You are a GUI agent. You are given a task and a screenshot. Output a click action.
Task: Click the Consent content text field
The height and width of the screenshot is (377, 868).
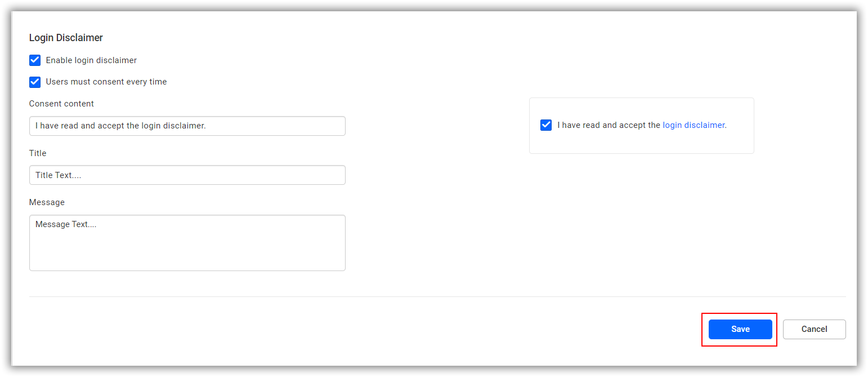pos(187,126)
